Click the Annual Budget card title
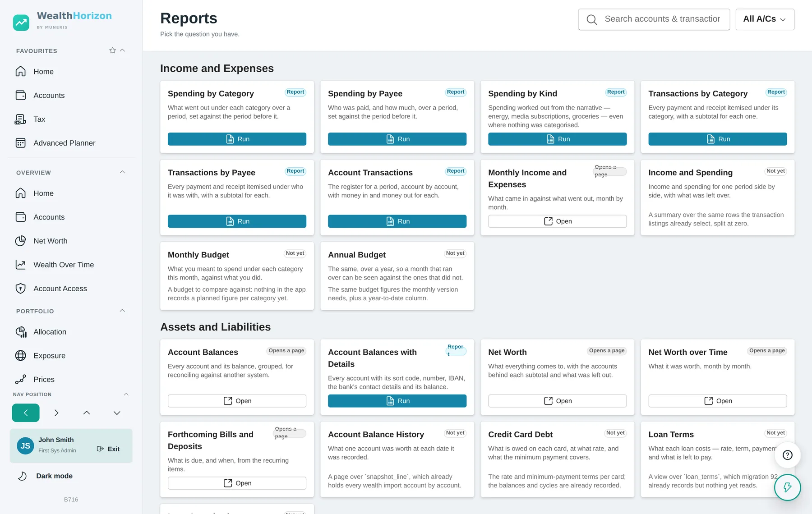This screenshot has width=812, height=514. (x=357, y=255)
